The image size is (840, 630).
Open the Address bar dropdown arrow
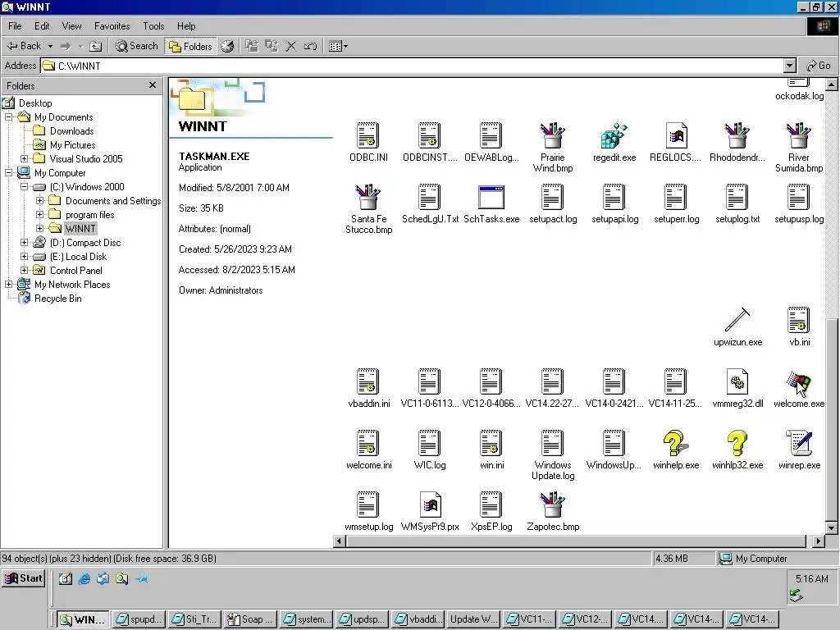(x=790, y=66)
